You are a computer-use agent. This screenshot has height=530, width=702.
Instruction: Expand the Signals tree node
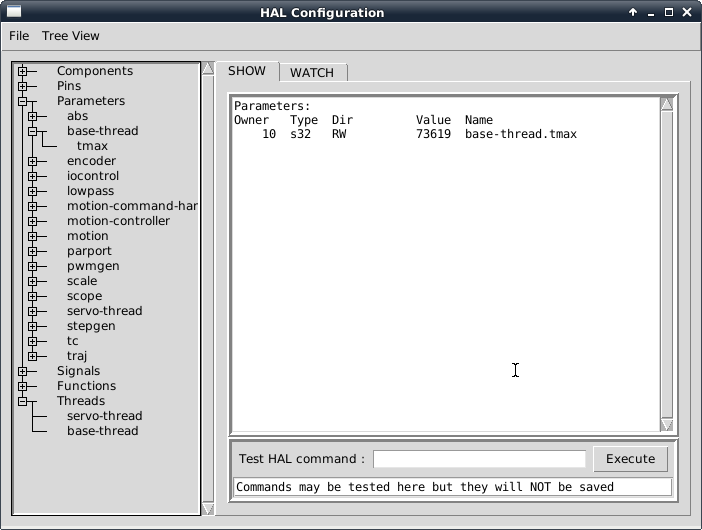pyautogui.click(x=22, y=371)
